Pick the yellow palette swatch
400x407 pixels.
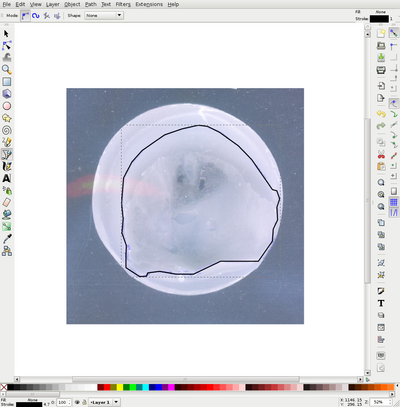[120, 387]
